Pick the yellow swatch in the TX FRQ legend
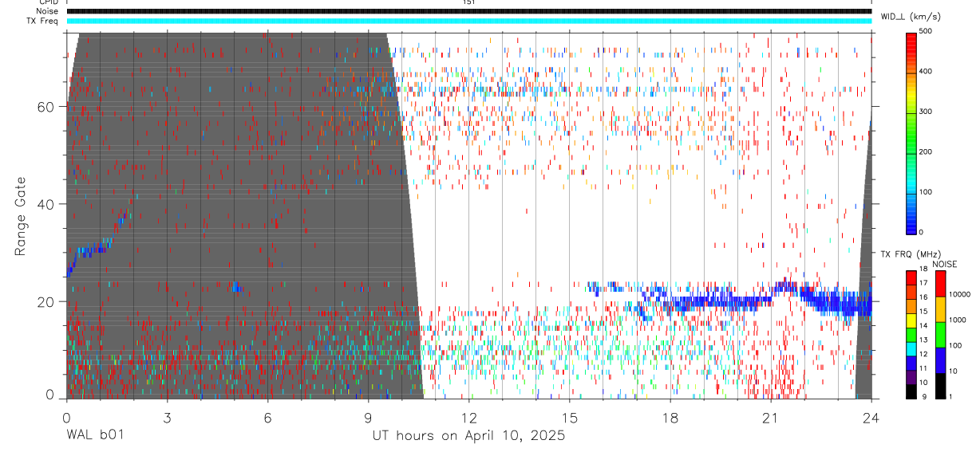The image size is (980, 452). pyautogui.click(x=911, y=320)
